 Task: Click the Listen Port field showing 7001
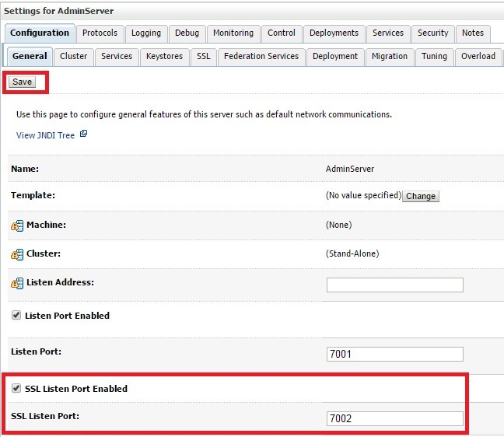(394, 354)
